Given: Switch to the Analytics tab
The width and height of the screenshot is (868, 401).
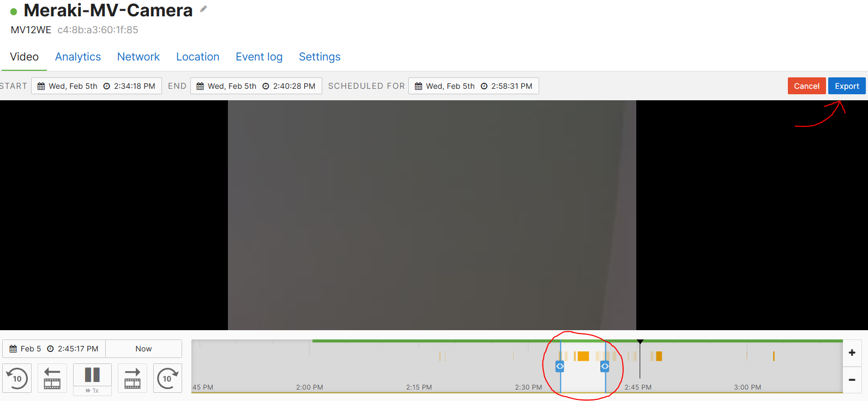Looking at the screenshot, I should 78,57.
